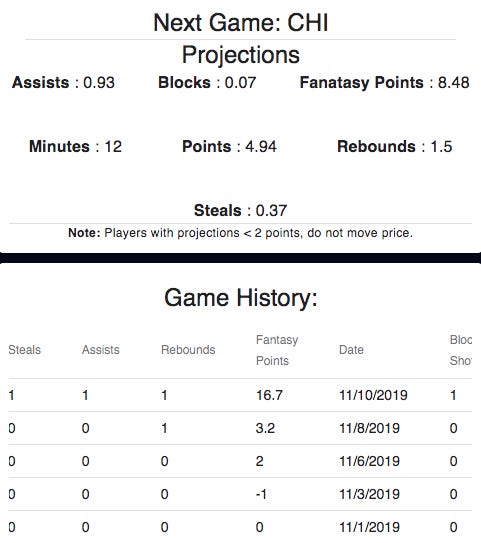481x543 pixels.
Task: Select the 11/8/2019 date cell
Action: click(x=369, y=428)
